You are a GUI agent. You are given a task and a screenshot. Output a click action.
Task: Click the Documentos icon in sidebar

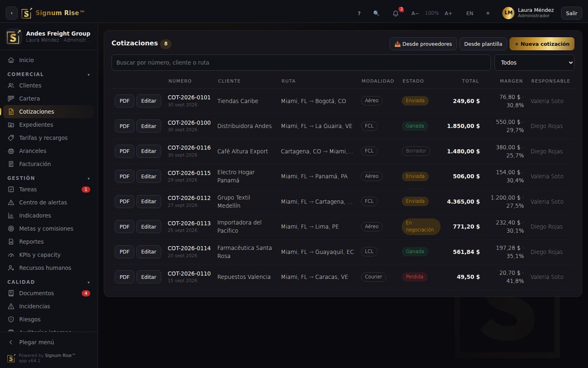click(11, 293)
